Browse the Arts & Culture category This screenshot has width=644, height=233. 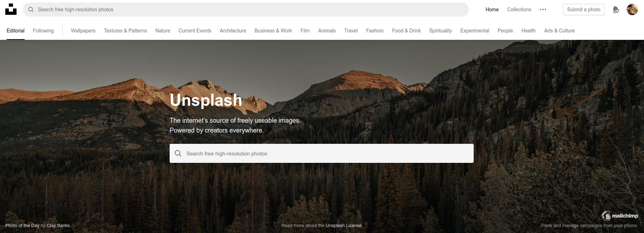559,31
